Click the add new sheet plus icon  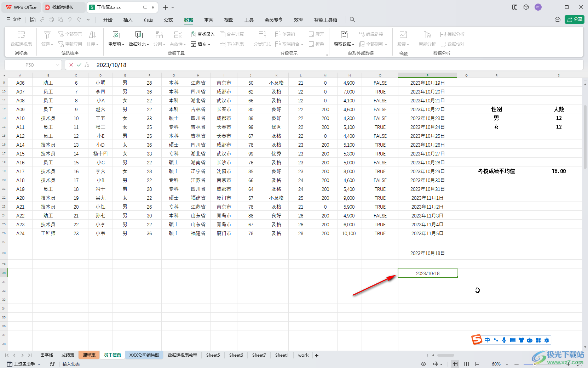317,356
